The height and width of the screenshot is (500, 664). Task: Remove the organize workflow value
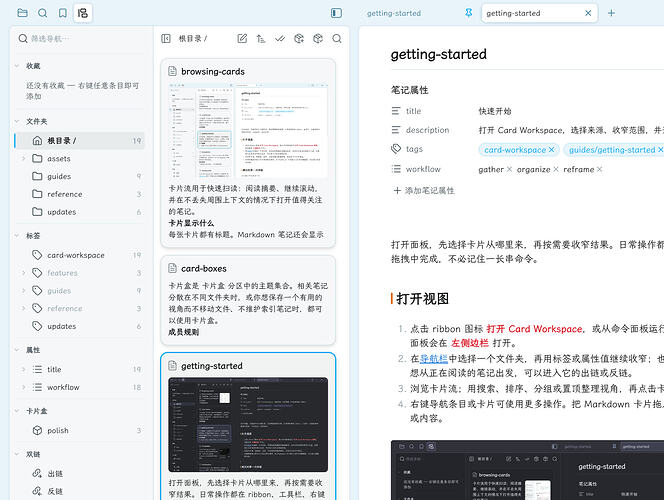[x=556, y=169]
